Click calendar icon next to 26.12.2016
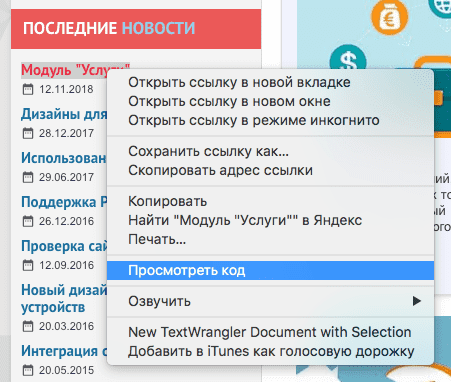The height and width of the screenshot is (382, 451). pyautogui.click(x=28, y=221)
